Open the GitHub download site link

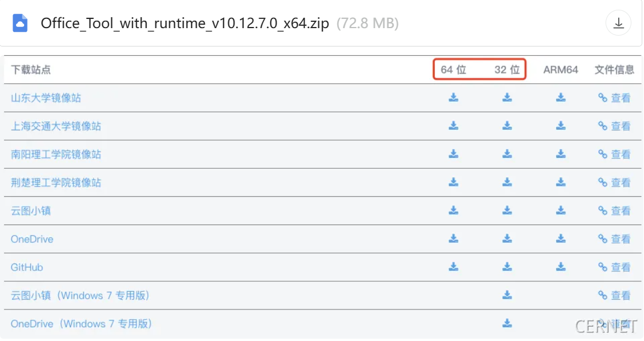coord(27,268)
